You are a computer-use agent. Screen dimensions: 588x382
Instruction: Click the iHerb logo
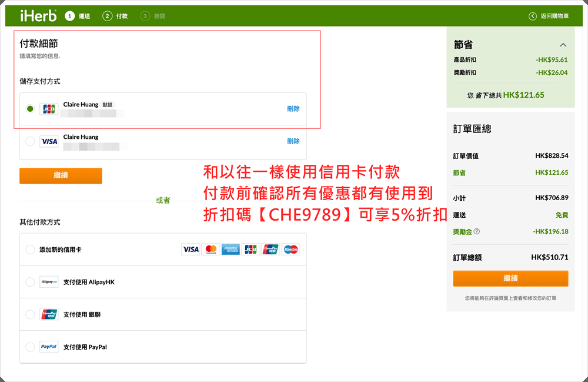pos(38,16)
